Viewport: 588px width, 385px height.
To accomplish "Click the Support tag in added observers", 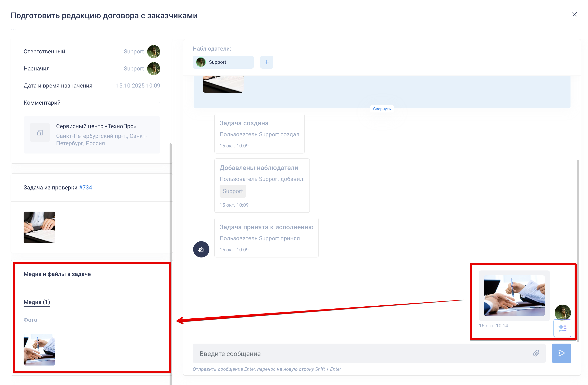I will tap(233, 191).
